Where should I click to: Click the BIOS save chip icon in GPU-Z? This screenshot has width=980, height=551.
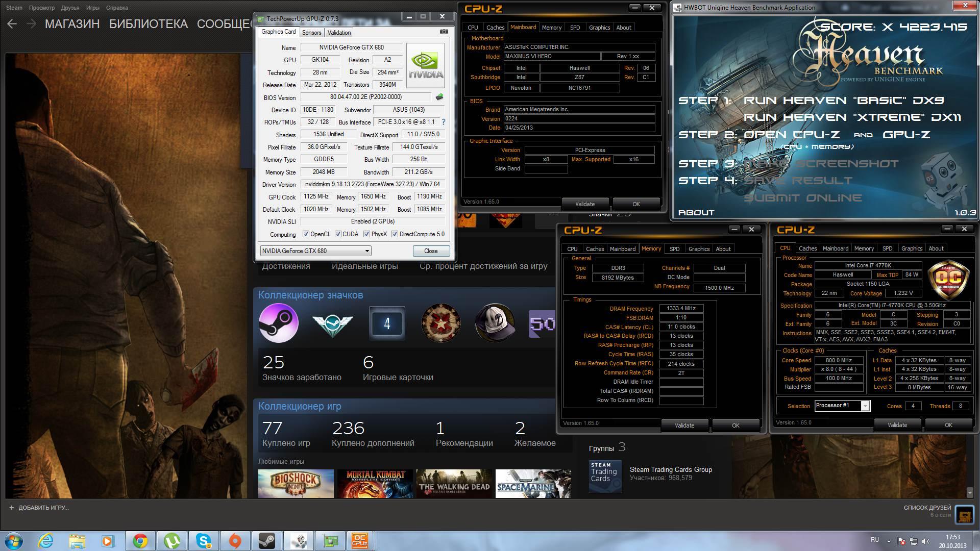point(439,97)
